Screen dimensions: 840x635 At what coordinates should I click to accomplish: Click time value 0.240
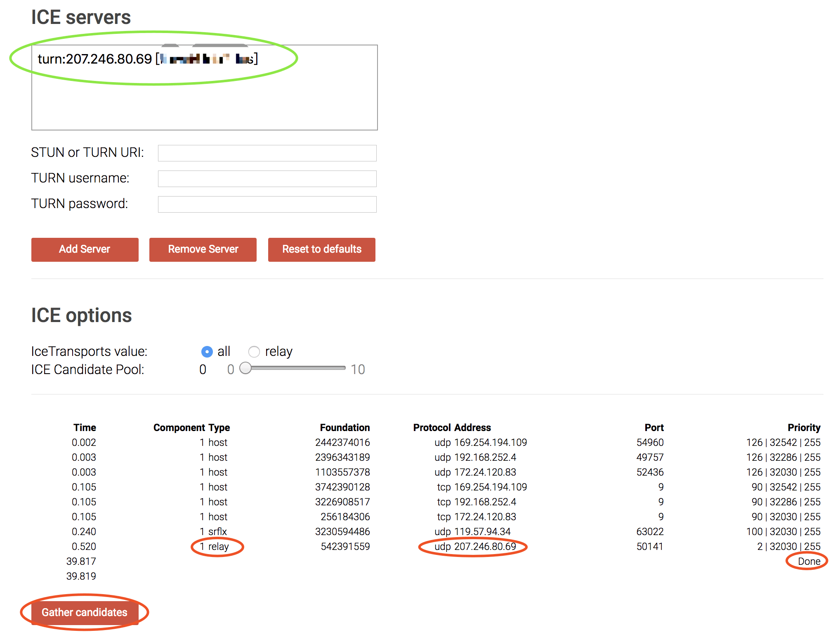[x=84, y=532]
